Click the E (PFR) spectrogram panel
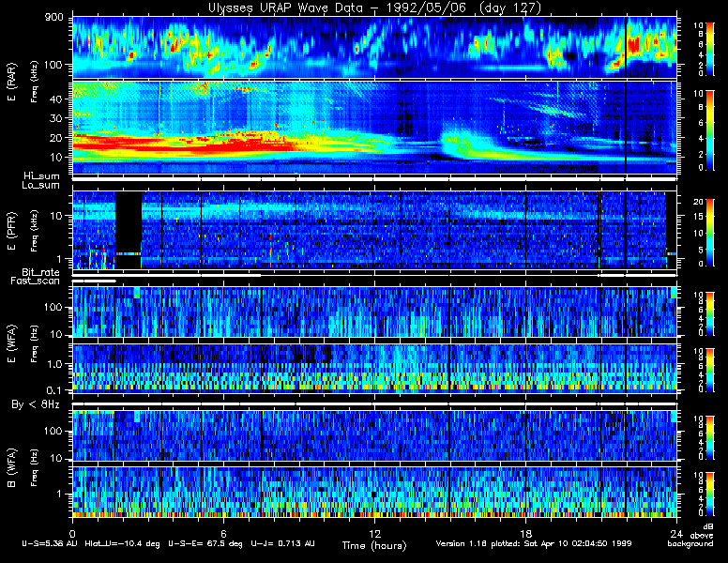The width and height of the screenshot is (728, 563). coord(374,230)
